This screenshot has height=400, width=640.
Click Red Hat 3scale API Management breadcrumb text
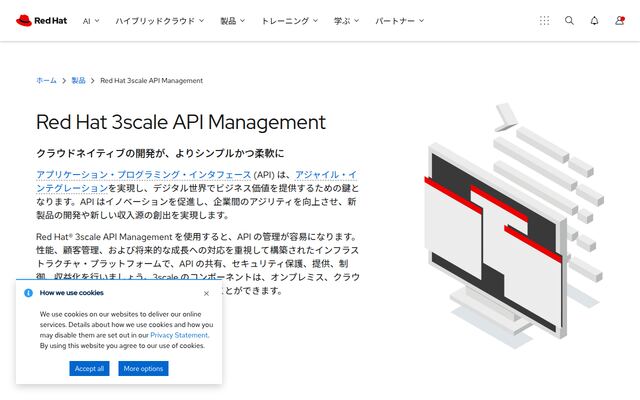pyautogui.click(x=151, y=80)
